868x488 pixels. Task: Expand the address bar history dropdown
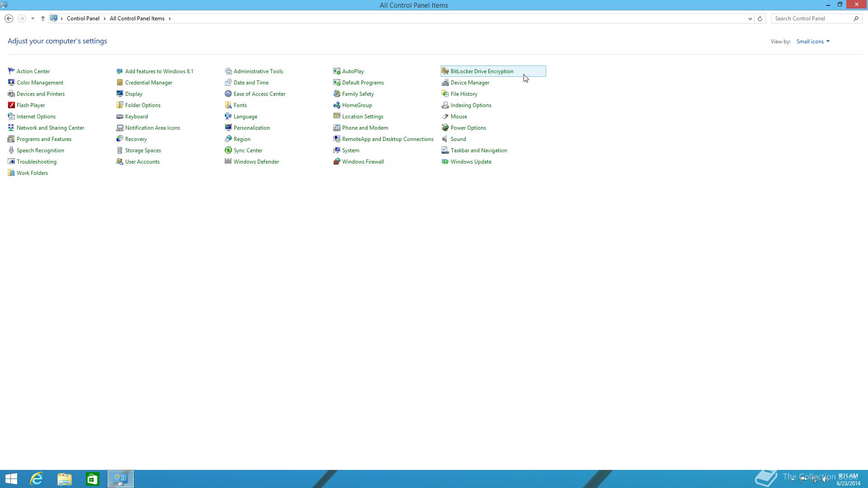coord(750,19)
